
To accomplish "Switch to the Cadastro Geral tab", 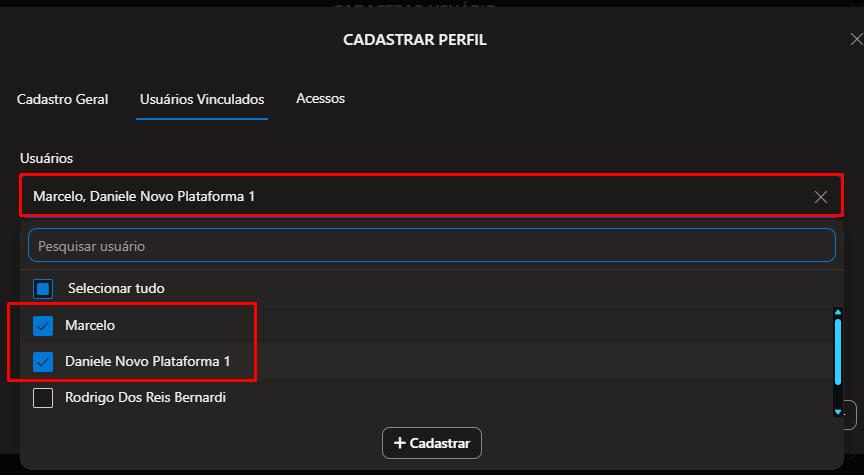I will pos(63,100).
